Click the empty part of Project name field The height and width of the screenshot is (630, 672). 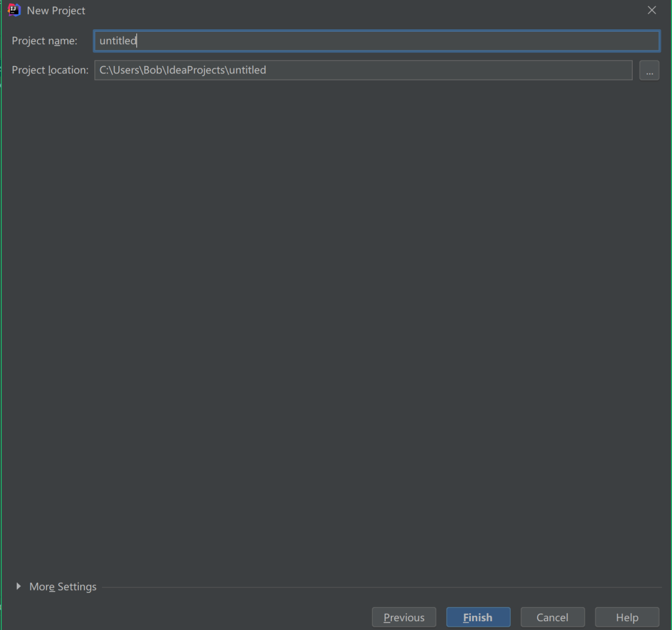pyautogui.click(x=399, y=40)
